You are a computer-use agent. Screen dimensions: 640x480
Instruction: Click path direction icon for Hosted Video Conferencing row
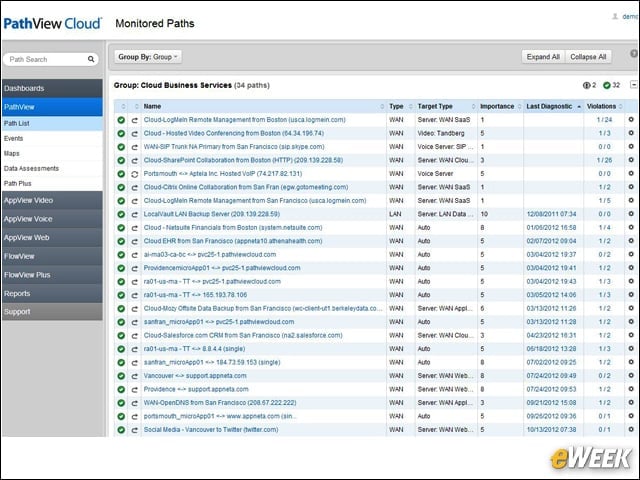point(134,133)
